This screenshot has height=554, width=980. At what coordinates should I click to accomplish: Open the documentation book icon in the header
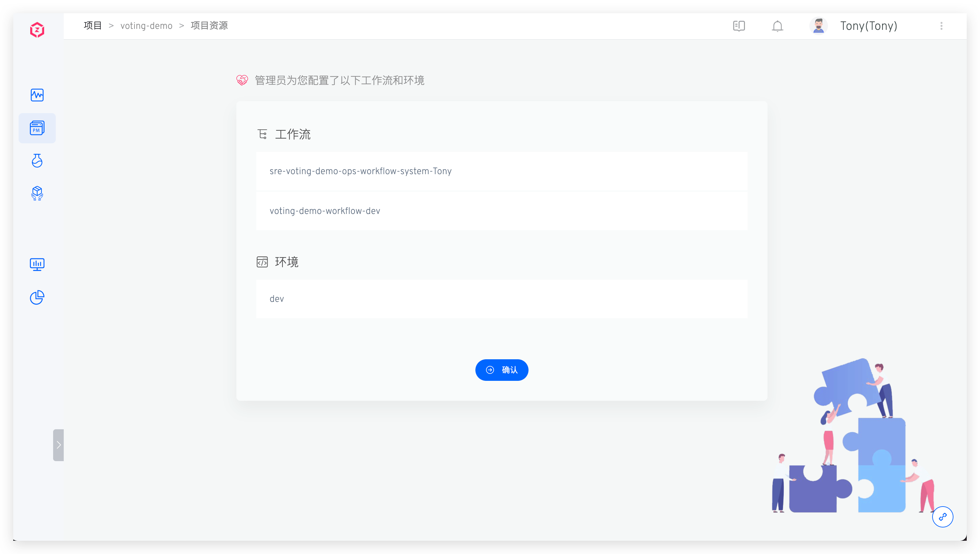(x=739, y=26)
